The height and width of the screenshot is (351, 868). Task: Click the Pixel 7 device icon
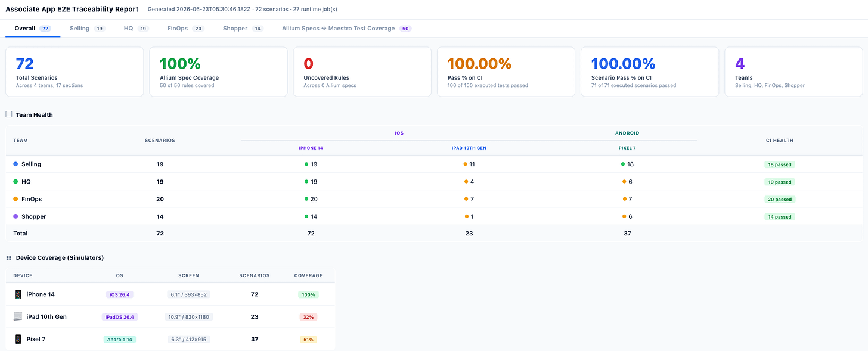[x=18, y=339]
